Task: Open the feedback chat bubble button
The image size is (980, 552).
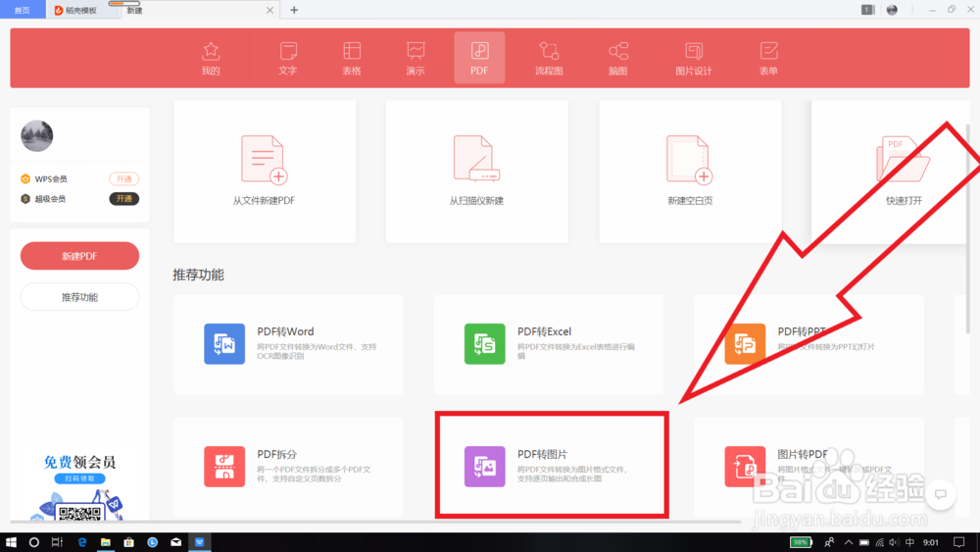Action: [x=941, y=494]
